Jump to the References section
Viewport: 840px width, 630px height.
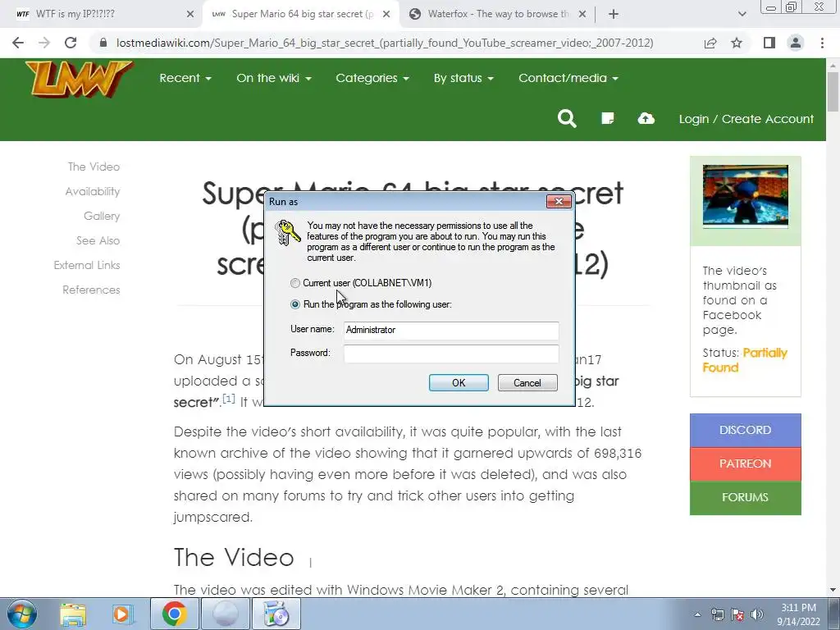click(91, 290)
